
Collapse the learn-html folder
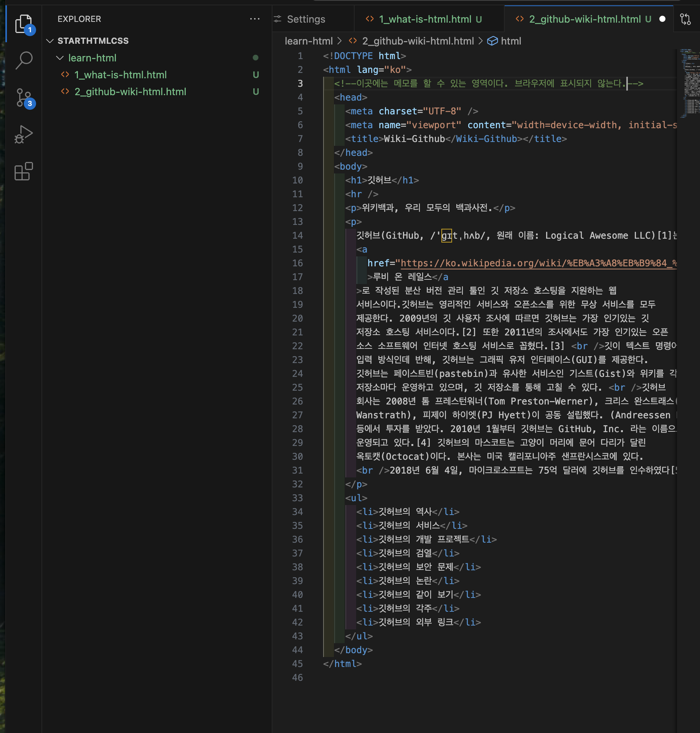(x=60, y=58)
